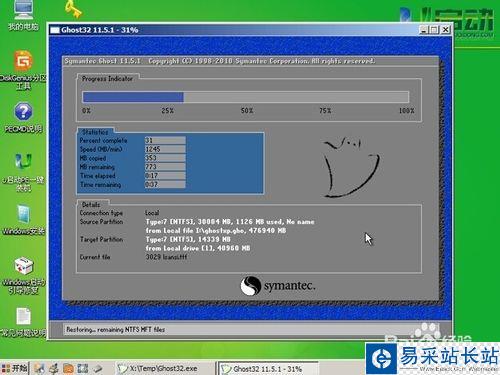Select the Ghost32 11.5.1 - 31% taskbar item
This screenshot has height=375, width=500.
(268, 369)
